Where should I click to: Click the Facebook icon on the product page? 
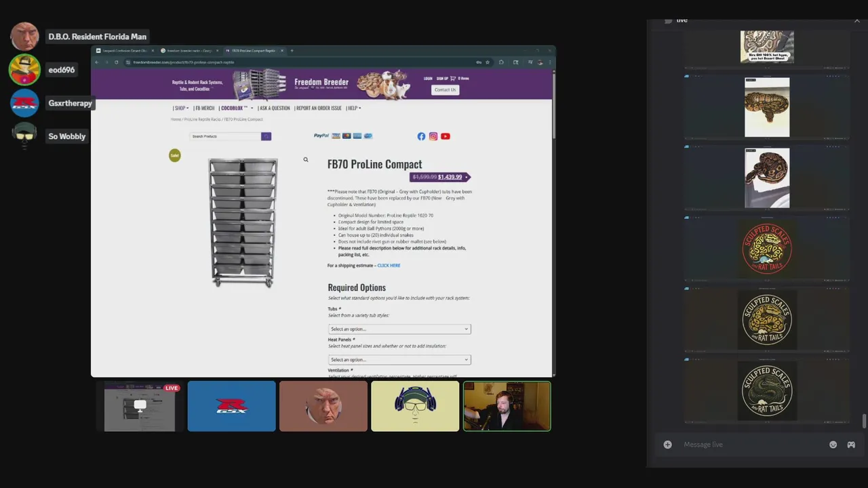click(x=421, y=136)
